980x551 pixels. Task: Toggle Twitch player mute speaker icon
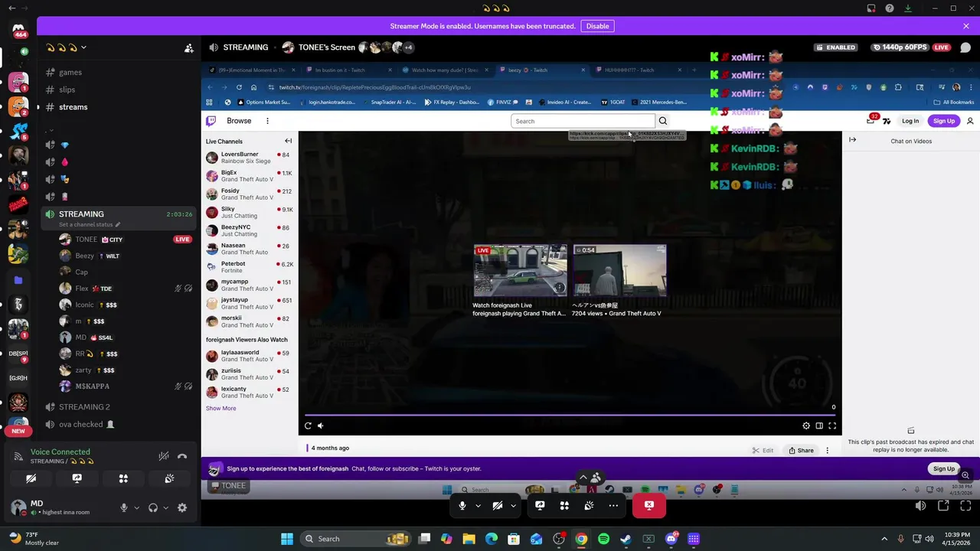click(x=321, y=425)
